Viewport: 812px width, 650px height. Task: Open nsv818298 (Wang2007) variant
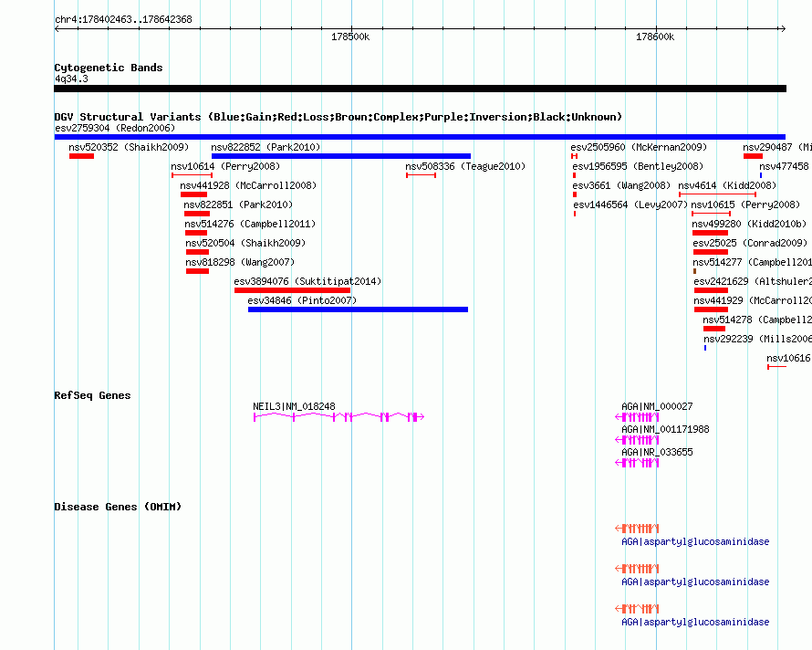(240, 262)
